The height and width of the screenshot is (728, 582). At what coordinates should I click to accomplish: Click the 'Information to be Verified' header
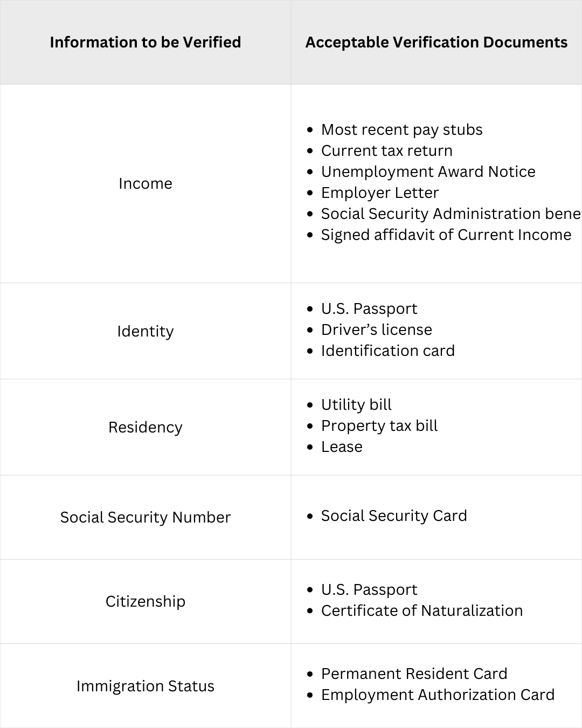pos(145,42)
